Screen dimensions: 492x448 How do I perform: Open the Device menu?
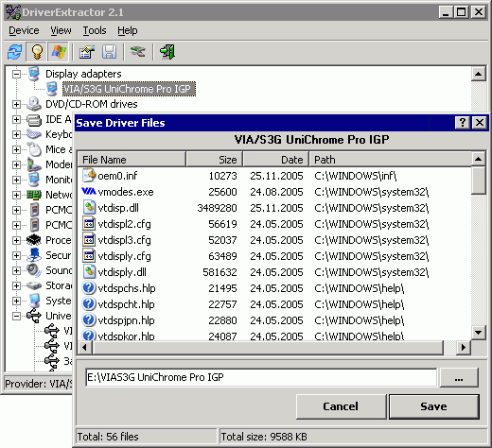24,30
